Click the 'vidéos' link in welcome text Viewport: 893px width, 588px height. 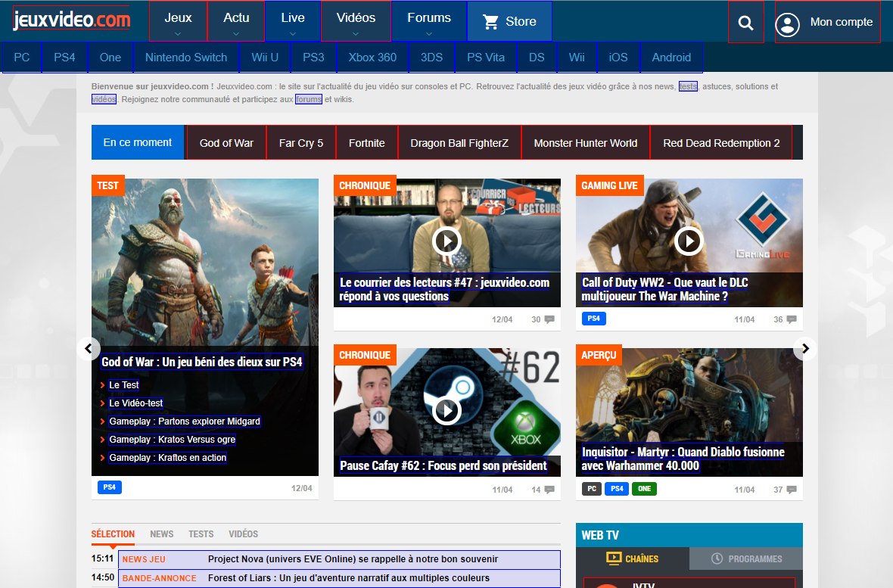[x=104, y=99]
